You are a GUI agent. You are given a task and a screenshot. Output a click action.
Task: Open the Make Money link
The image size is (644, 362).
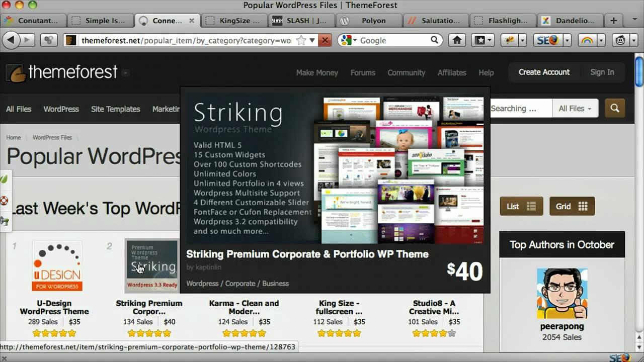[317, 72]
